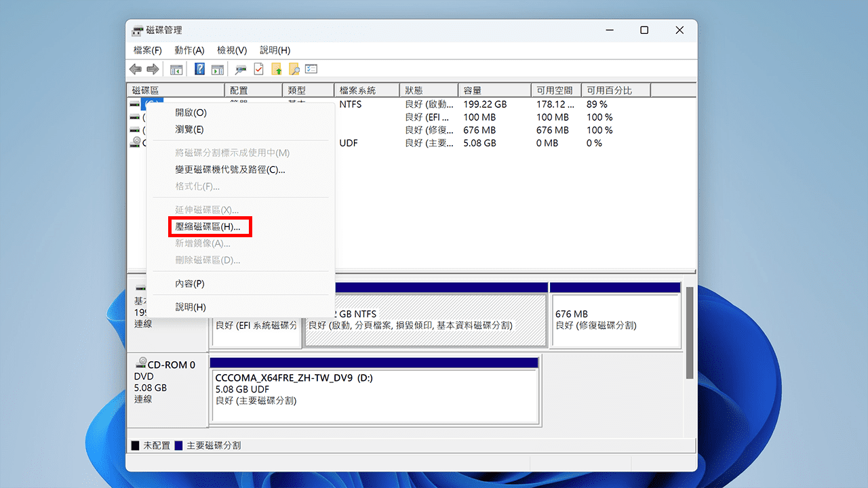Open the 檔案(F) menu

click(148, 49)
